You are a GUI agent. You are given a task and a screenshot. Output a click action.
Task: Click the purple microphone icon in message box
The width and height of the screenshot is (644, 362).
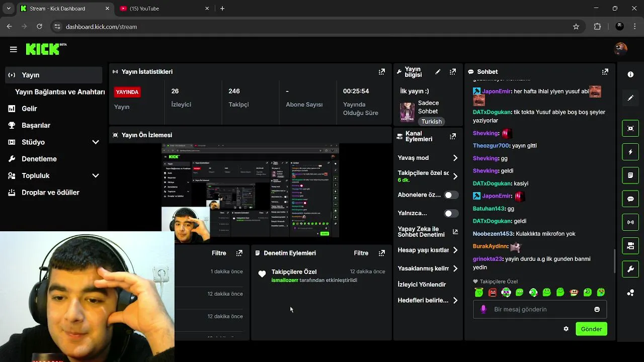[x=484, y=309]
